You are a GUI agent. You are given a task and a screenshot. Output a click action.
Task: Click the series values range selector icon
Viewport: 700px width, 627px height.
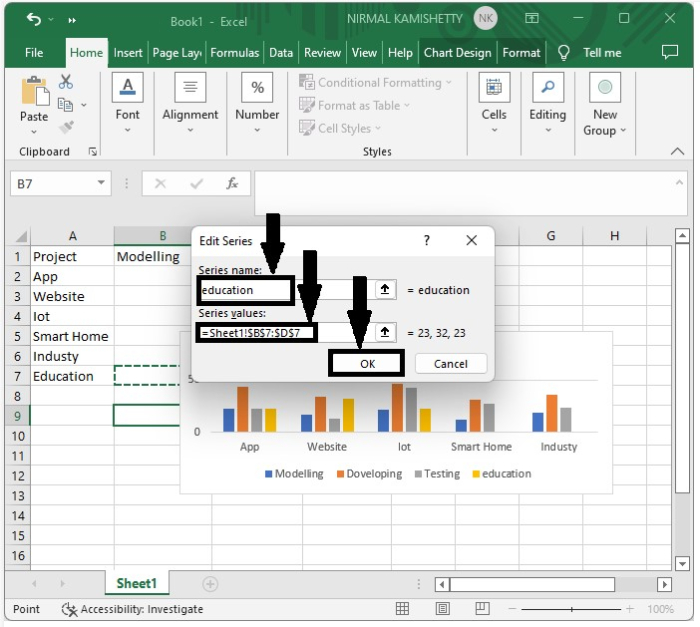[385, 333]
